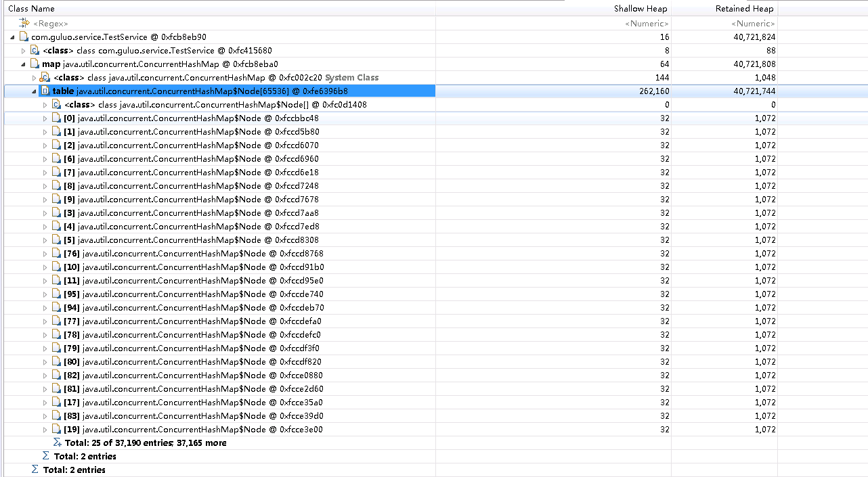Screen dimensions: 868x477
Task: Expand node entry [1] @ 0xfccd5b80
Action: click(45, 132)
